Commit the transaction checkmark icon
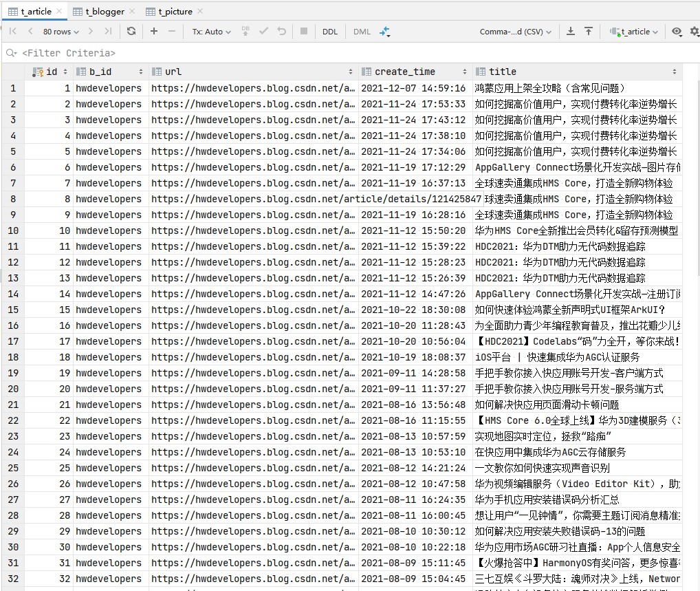Screen dimensions: 700x591 [264, 31]
